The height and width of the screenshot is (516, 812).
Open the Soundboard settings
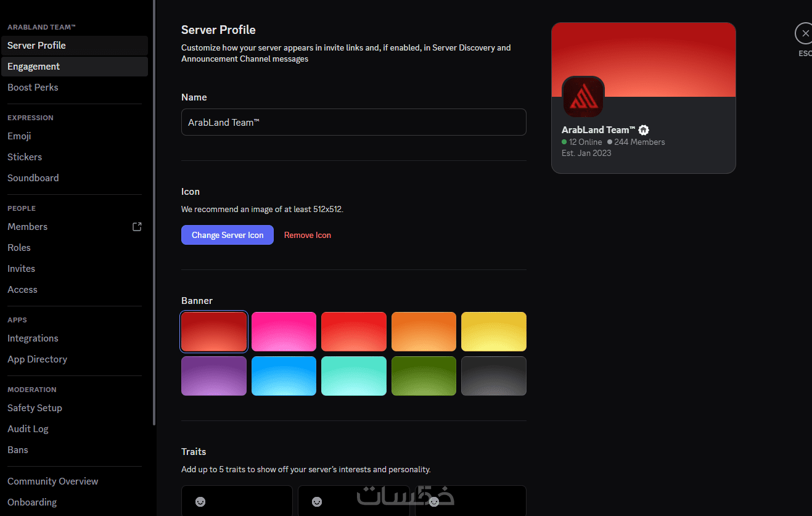(75, 178)
